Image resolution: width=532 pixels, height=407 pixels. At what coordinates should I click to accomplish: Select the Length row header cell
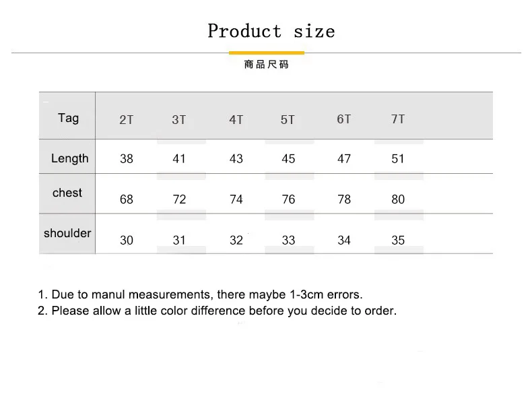67,156
